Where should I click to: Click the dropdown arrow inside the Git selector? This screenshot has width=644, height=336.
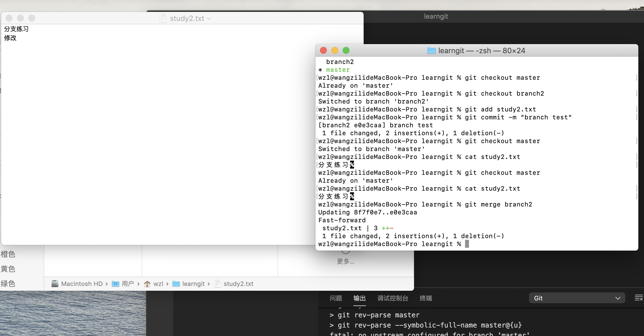point(618,298)
